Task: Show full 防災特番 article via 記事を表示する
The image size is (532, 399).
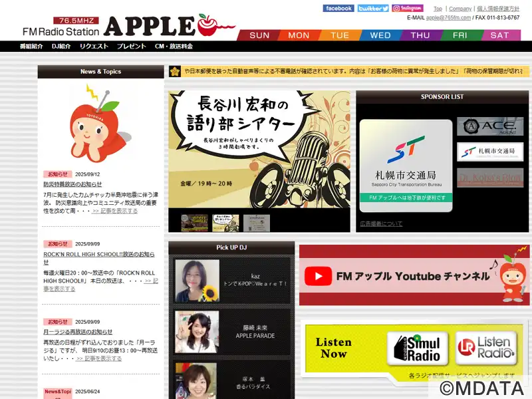Action: 115,211
